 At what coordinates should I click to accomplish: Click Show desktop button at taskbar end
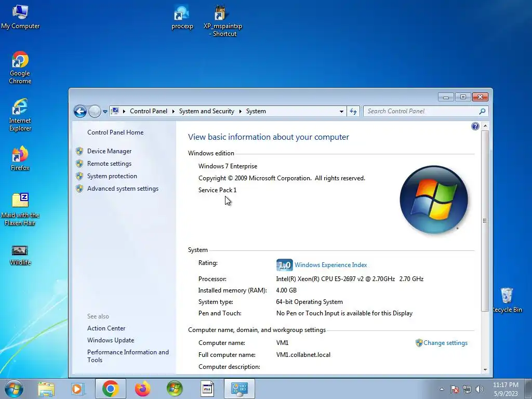click(x=529, y=389)
